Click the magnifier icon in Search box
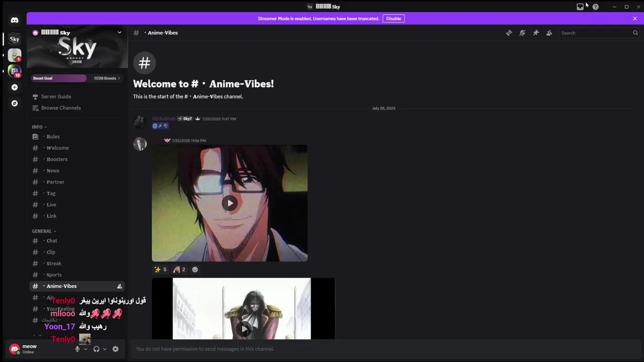 tap(635, 33)
